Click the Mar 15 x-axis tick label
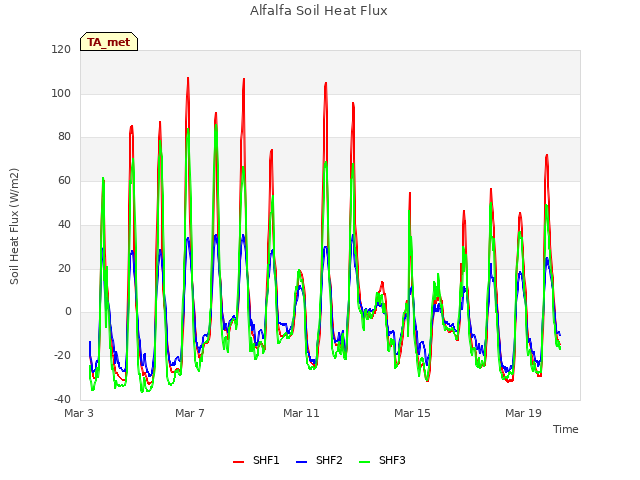Image resolution: width=640 pixels, height=480 pixels. coord(412,413)
